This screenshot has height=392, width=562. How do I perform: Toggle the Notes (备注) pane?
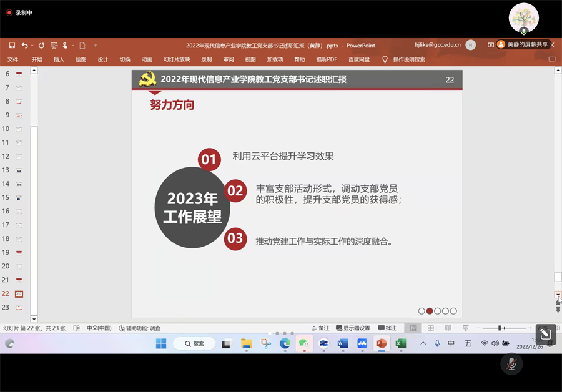pos(319,328)
